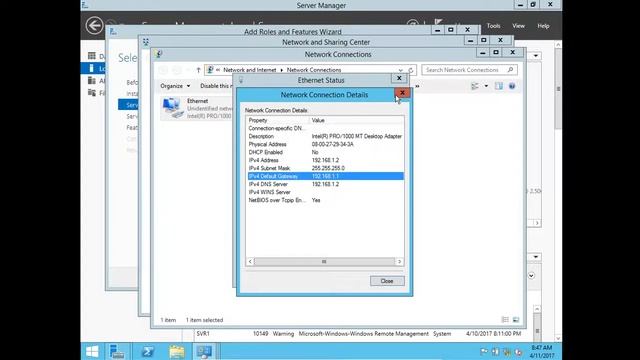
Task: Click the Server Manager vertical scrollbar up arrow
Action: point(558,44)
